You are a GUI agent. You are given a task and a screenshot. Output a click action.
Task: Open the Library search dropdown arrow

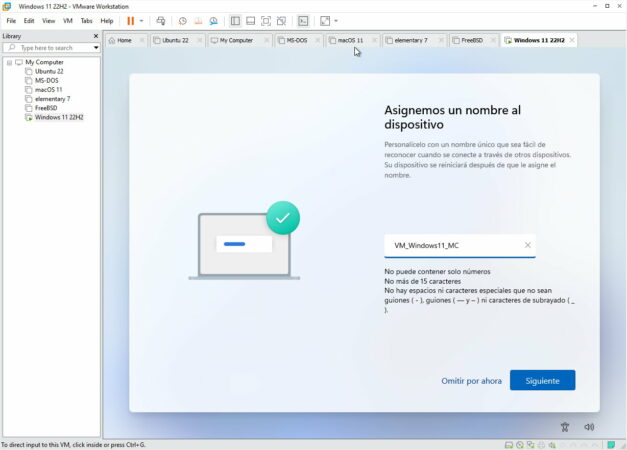pyautogui.click(x=96, y=48)
